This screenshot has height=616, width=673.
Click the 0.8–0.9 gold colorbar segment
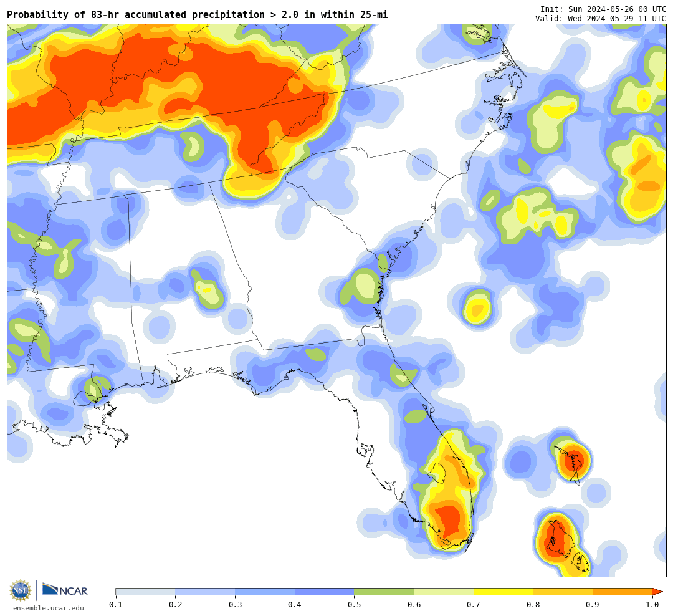563,592
